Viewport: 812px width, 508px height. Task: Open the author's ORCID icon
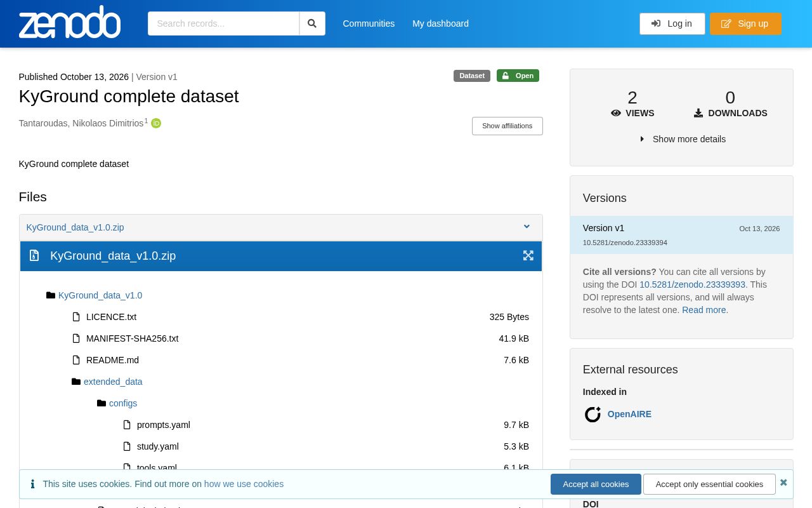pos(156,123)
